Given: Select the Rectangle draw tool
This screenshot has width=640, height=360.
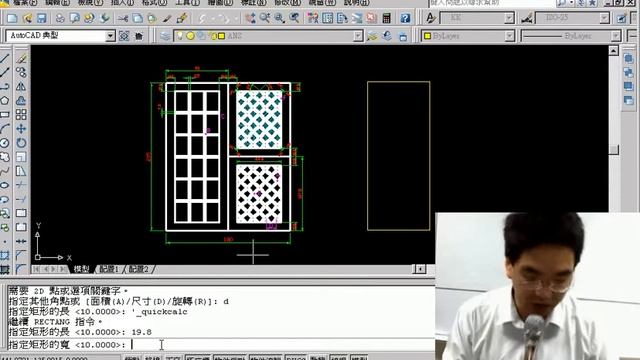Looking at the screenshot, I should point(5,115).
